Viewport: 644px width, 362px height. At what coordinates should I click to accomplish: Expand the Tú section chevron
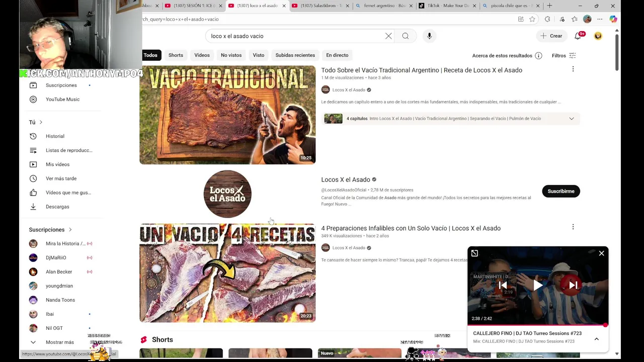[x=41, y=122]
